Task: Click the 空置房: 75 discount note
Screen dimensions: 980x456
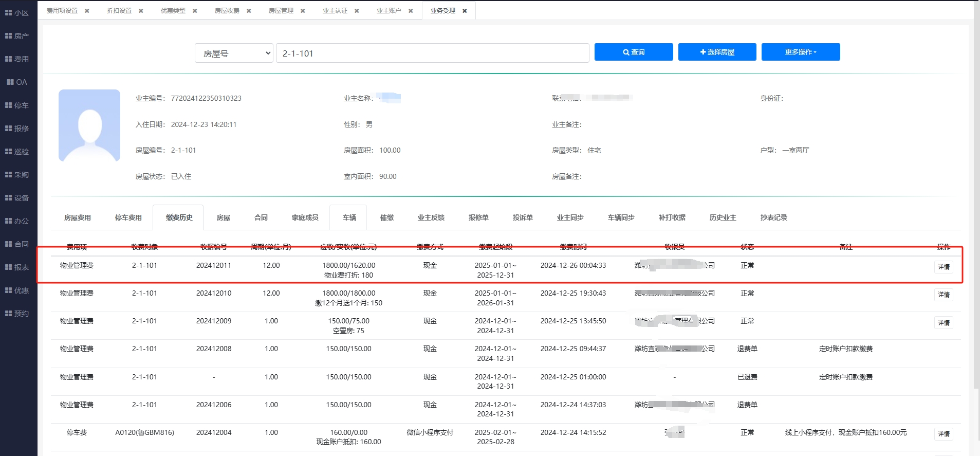Action: (x=348, y=331)
